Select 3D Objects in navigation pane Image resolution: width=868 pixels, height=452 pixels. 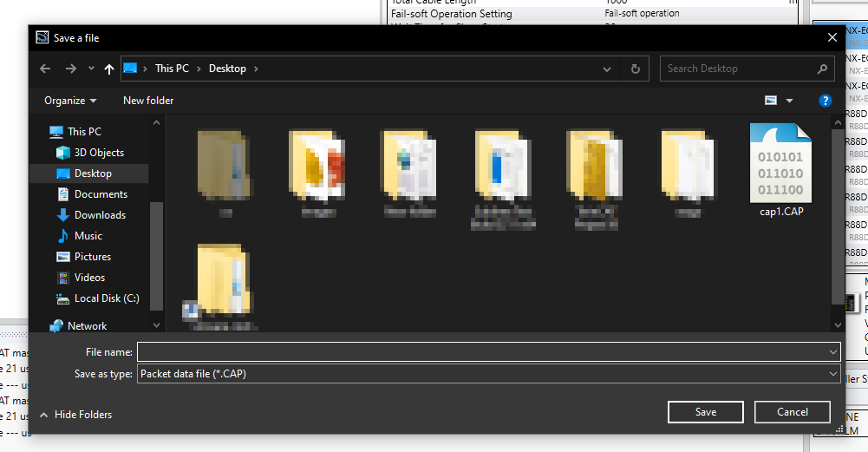pyautogui.click(x=99, y=153)
